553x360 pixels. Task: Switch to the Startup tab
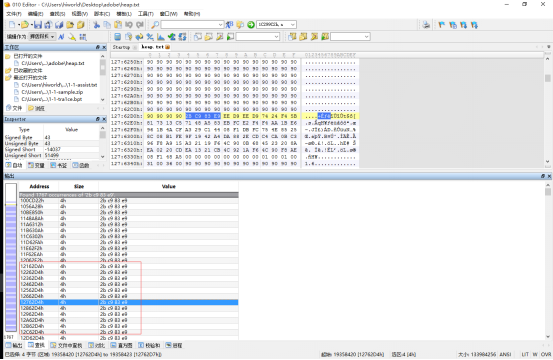(x=121, y=47)
